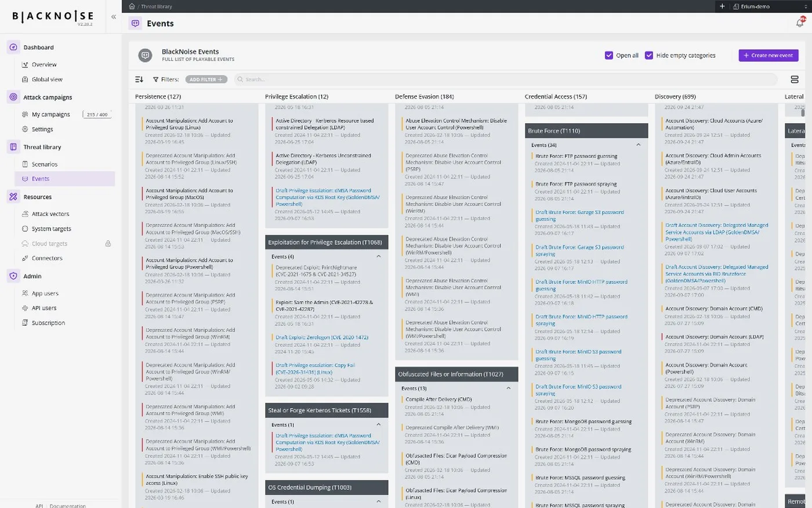
Task: Open Brute Force: FTP password spraying event
Action: click(x=576, y=184)
